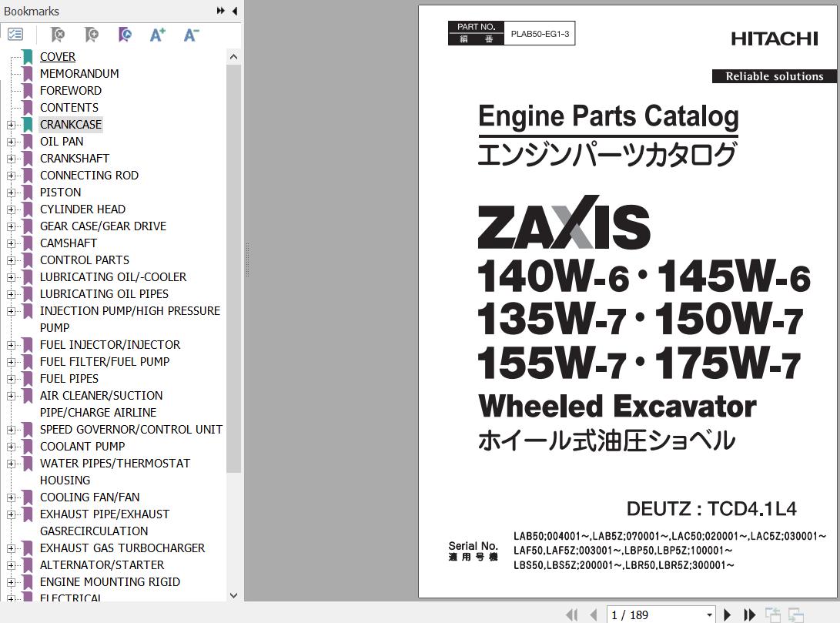Image resolution: width=840 pixels, height=623 pixels.
Task: Select the CRANKCASE bookmark
Action: pyautogui.click(x=71, y=125)
